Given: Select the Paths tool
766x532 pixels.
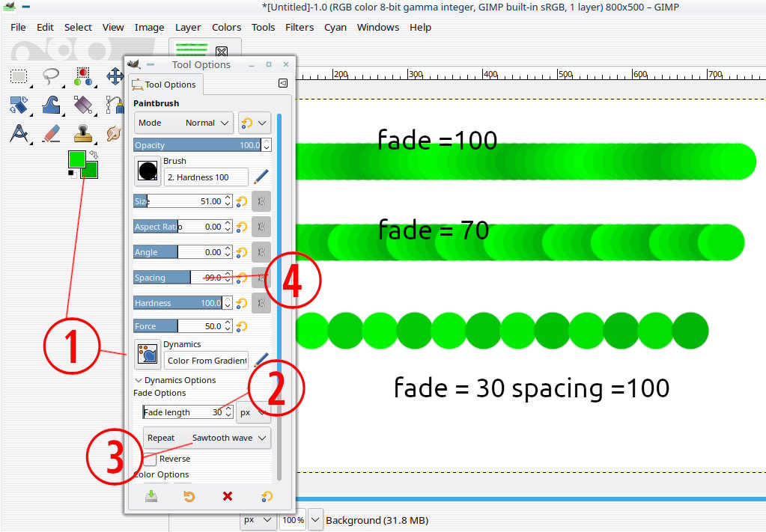Looking at the screenshot, I should pyautogui.click(x=115, y=106).
